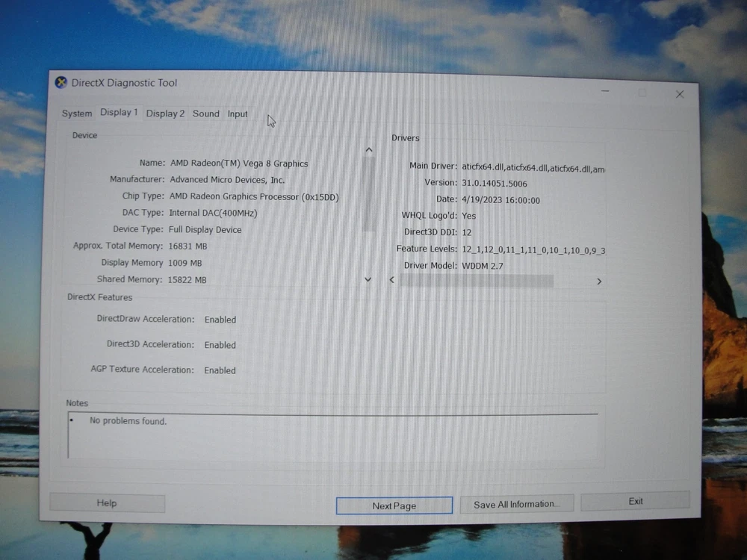Viewport: 747px width, 560px height.
Task: Click the Drivers panel scroll-left arrow
Action: (x=392, y=281)
